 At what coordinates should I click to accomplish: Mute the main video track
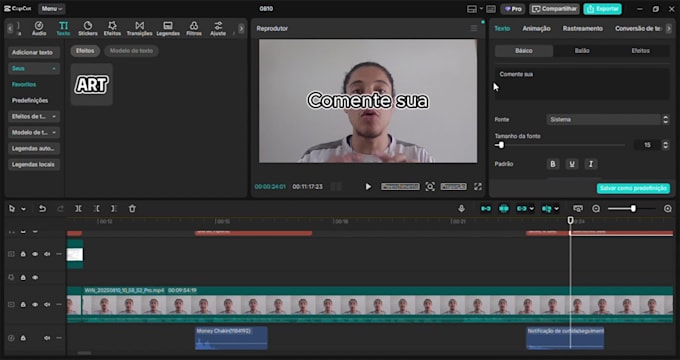point(47,304)
